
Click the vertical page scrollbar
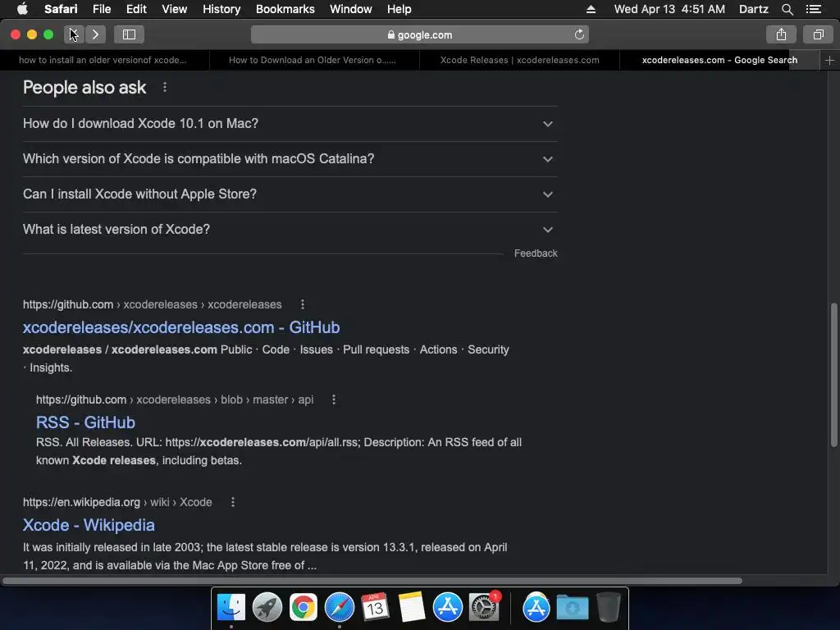tap(833, 375)
